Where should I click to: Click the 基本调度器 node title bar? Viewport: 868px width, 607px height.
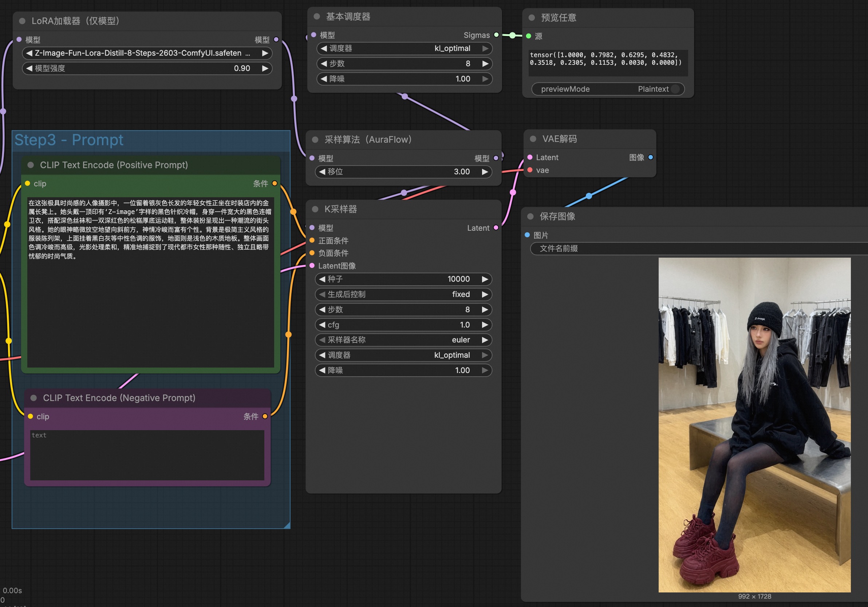(404, 17)
